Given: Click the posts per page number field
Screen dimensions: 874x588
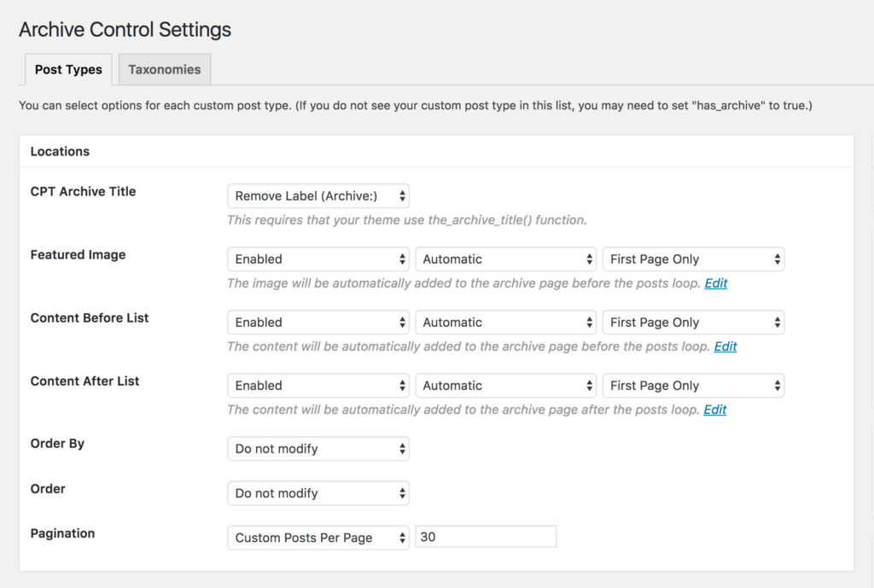Looking at the screenshot, I should point(485,538).
